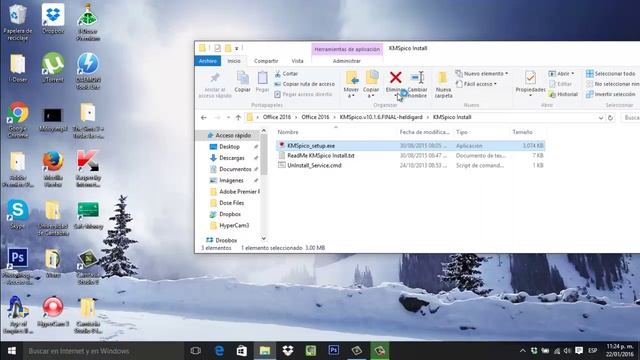Image resolution: width=640 pixels, height=360 pixels.
Task: Go back with the left arrow
Action: tap(204, 118)
